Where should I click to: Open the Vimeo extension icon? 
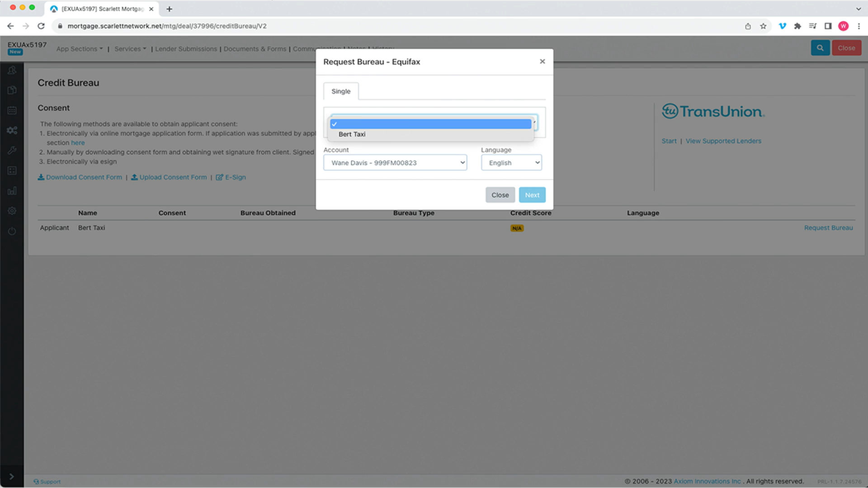pyautogui.click(x=782, y=26)
